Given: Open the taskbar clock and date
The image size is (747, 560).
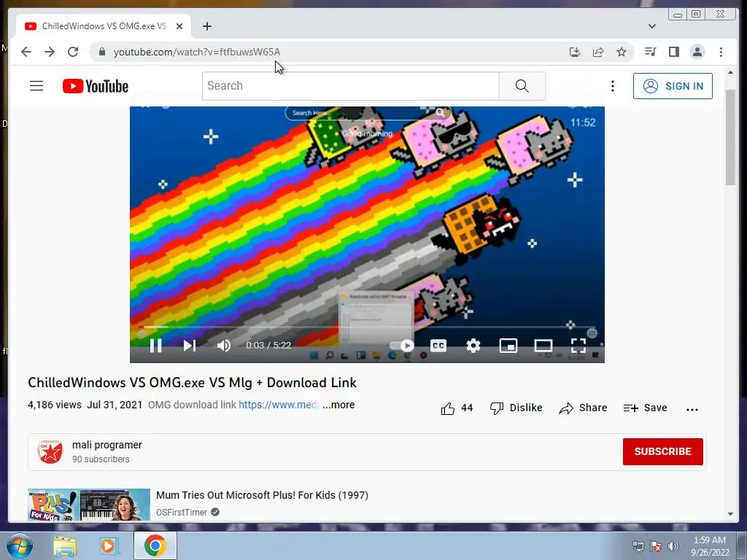Looking at the screenshot, I should point(710,546).
